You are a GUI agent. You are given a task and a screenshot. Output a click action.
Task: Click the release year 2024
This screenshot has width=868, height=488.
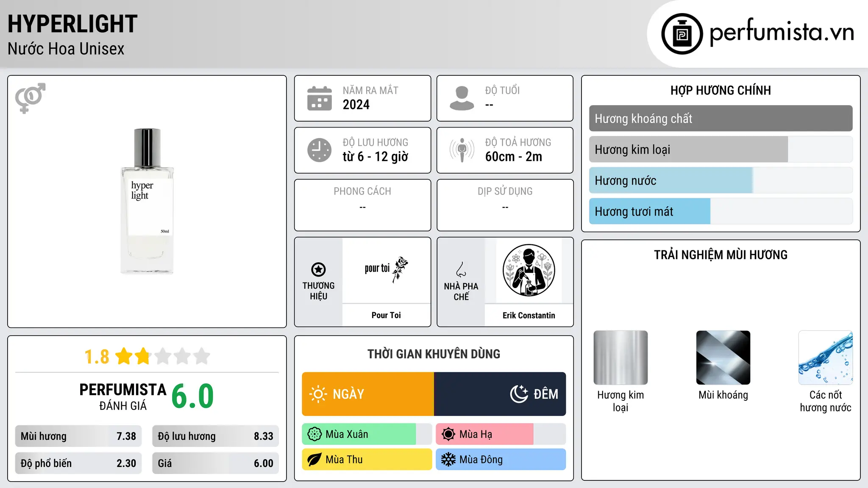pos(356,105)
